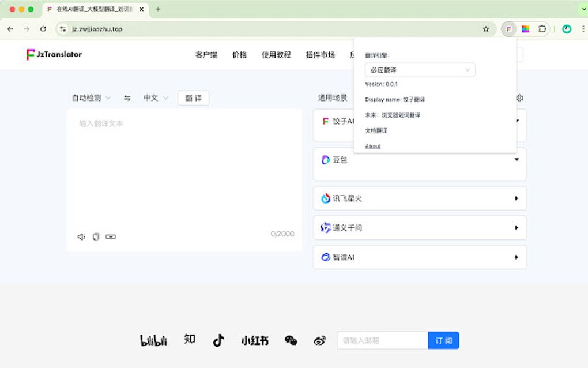This screenshot has height=368, width=588.
Task: Click the Version: 0.0.1 text
Action: click(382, 84)
